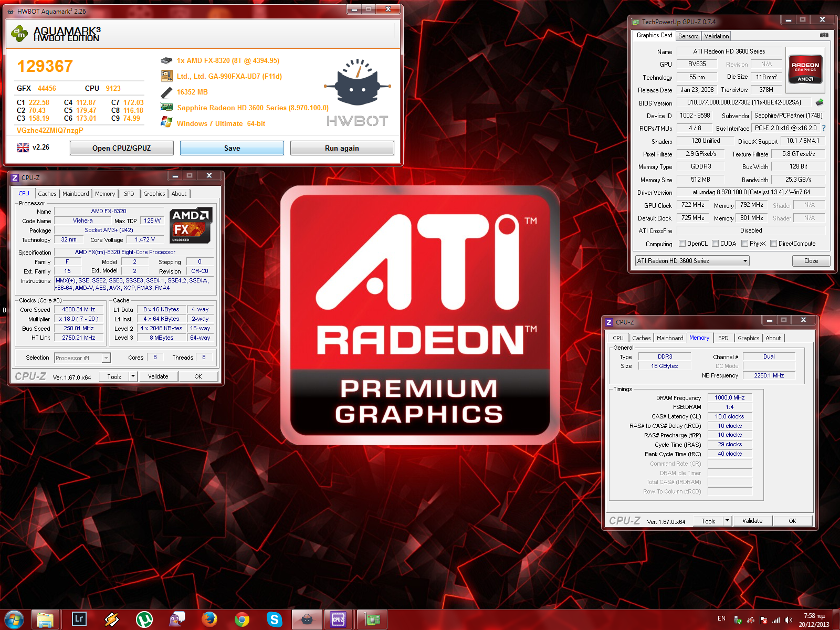Open Caches tab in the CPU-Z CPU window
The width and height of the screenshot is (840, 630).
tap(47, 194)
